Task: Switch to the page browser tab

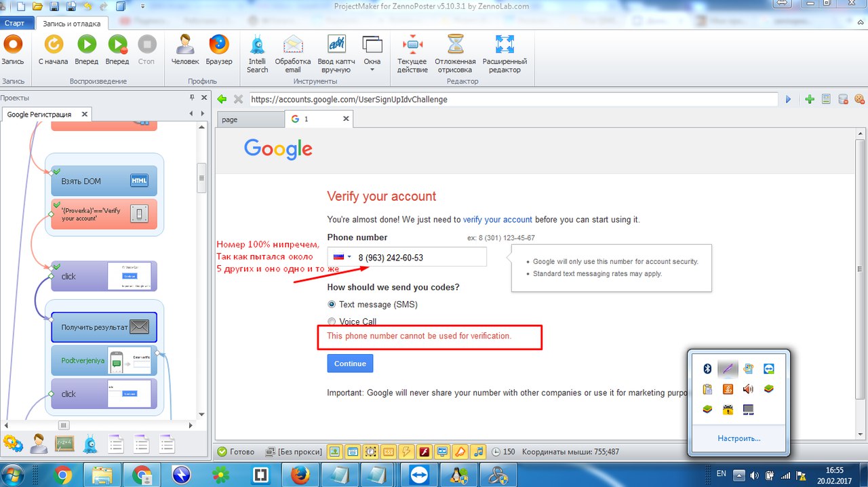Action: [250, 119]
